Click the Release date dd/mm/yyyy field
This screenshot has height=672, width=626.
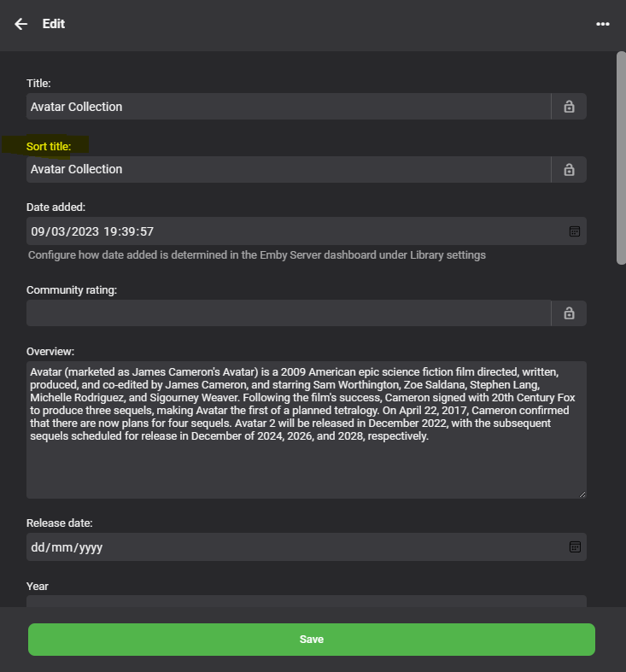point(290,547)
